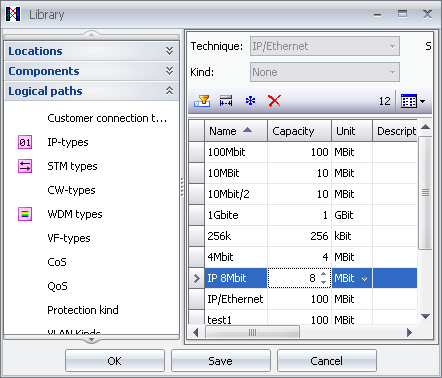This screenshot has width=442, height=378.
Task: Click the column width fit icon
Action: click(226, 101)
